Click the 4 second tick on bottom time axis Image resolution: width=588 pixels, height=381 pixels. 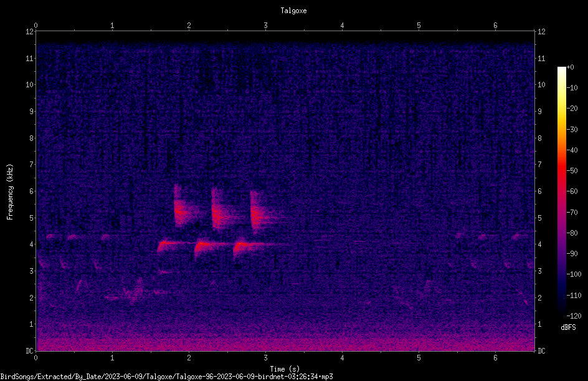pos(342,358)
